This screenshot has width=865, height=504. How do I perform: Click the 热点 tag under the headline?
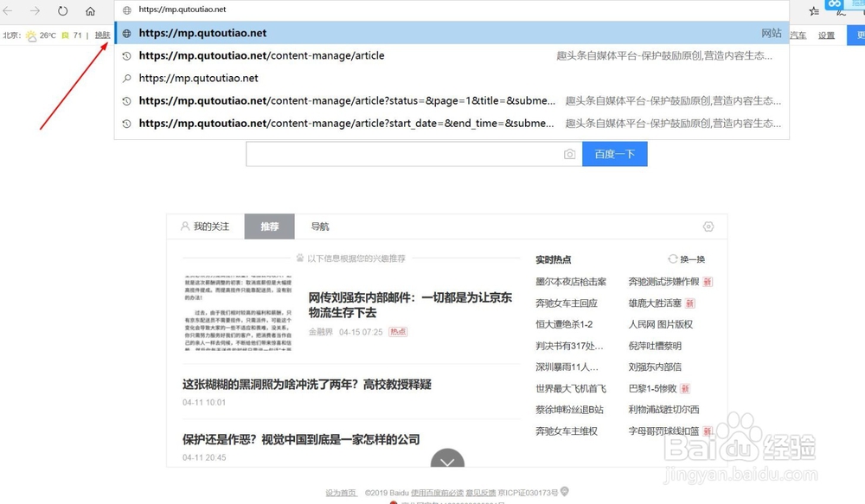click(x=398, y=332)
